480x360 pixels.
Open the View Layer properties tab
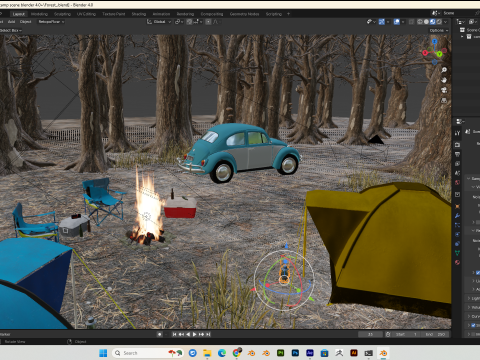pyautogui.click(x=457, y=164)
